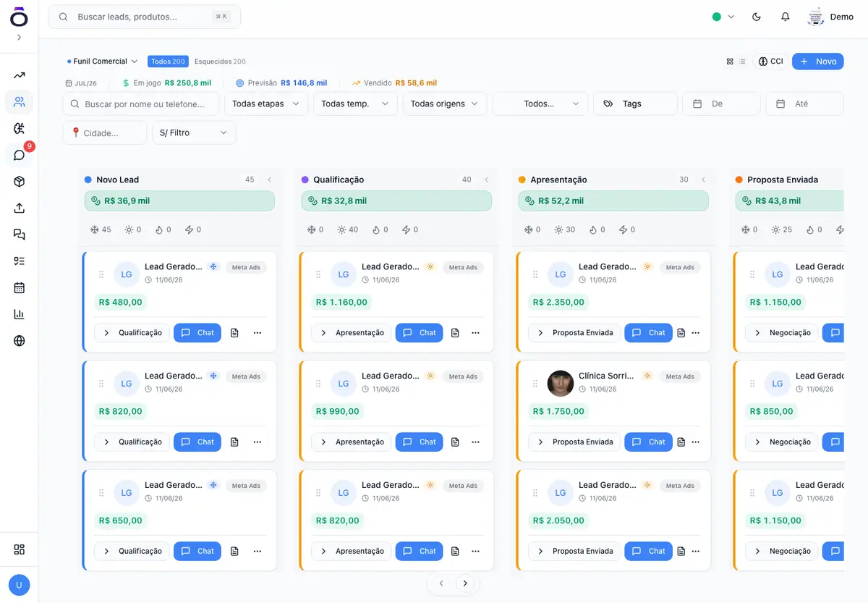The image size is (868, 603).
Task: Open Chat for the R$ 480,00 lead
Action: point(197,333)
